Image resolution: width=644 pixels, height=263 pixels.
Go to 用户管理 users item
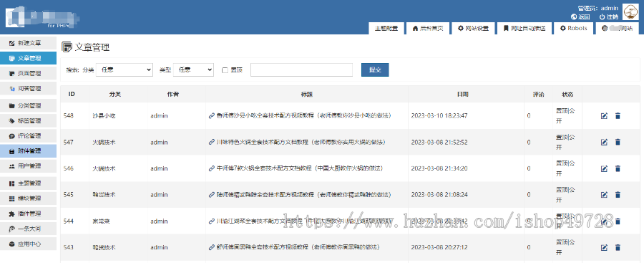(29, 166)
